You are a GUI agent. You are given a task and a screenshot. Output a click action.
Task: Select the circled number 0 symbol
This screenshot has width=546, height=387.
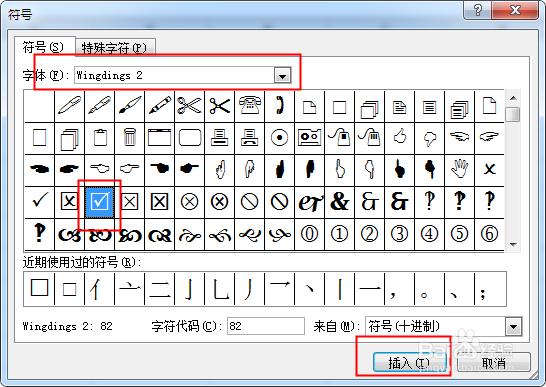coord(310,234)
